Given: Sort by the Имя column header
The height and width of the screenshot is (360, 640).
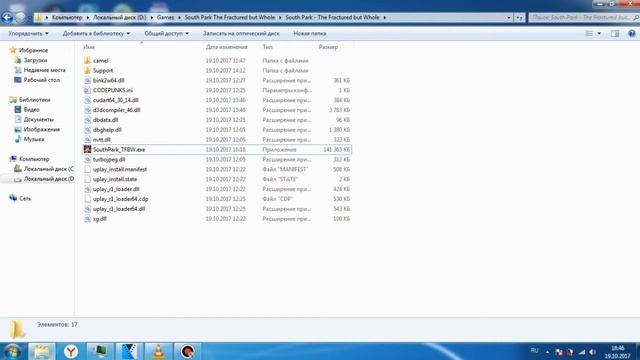Looking at the screenshot, I should [89, 47].
